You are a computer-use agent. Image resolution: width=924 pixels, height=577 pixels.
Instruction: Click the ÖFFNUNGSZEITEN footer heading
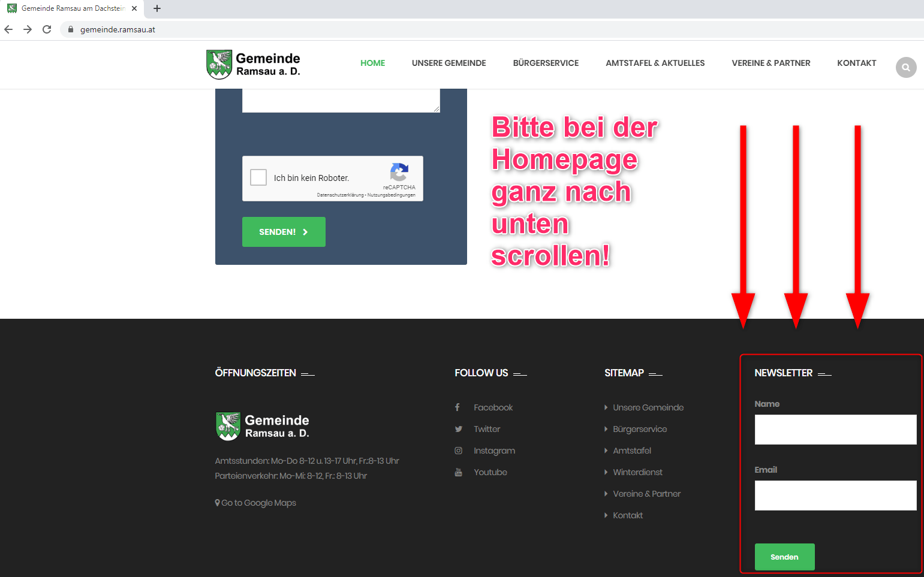(x=255, y=373)
